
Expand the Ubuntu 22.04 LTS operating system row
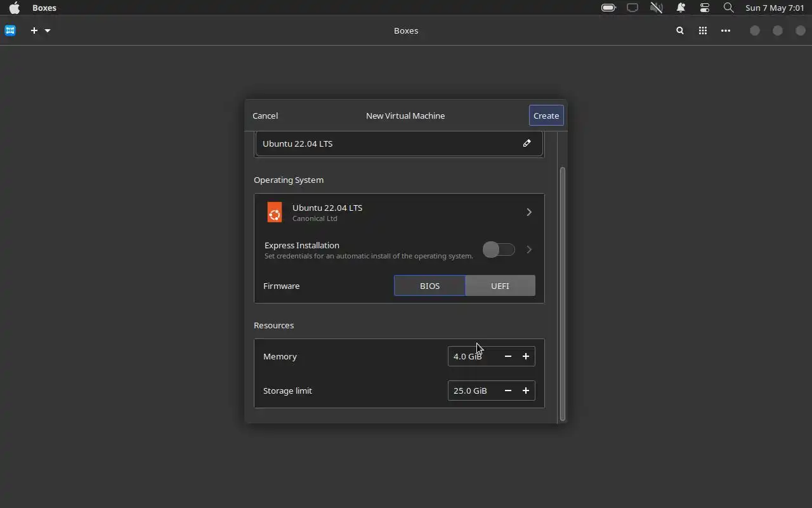click(x=399, y=212)
